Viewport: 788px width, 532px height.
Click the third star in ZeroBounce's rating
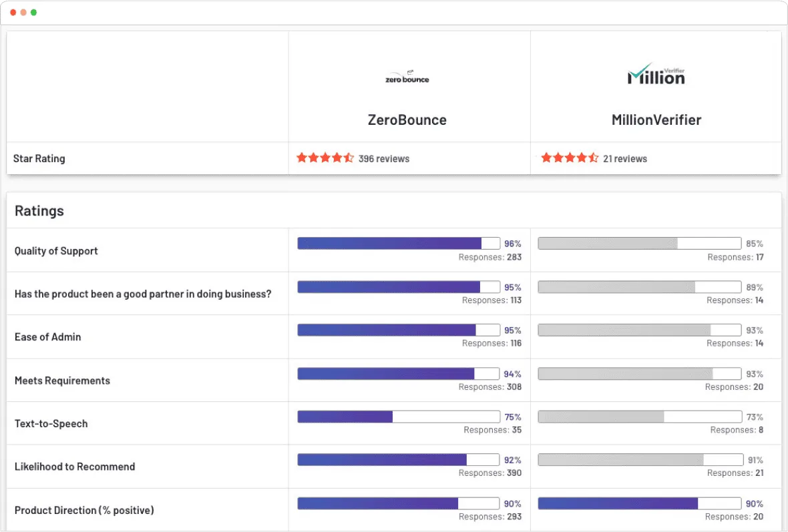pos(326,158)
